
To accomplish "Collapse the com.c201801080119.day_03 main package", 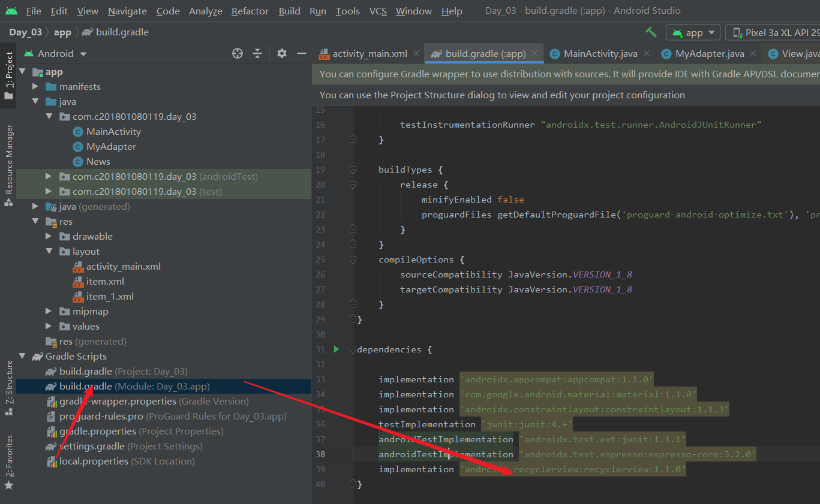I will 49,117.
